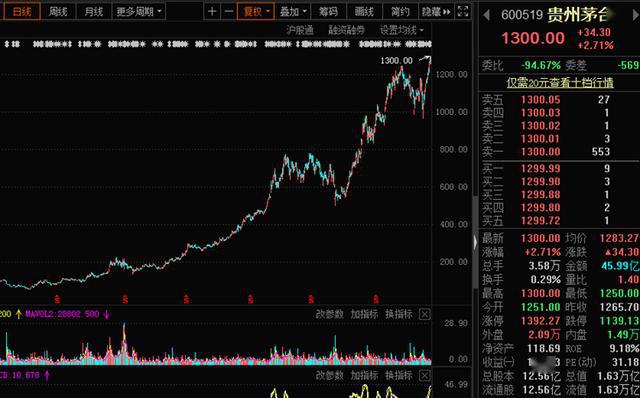Toggle the 沪股通 overlay

pyautogui.click(x=300, y=30)
